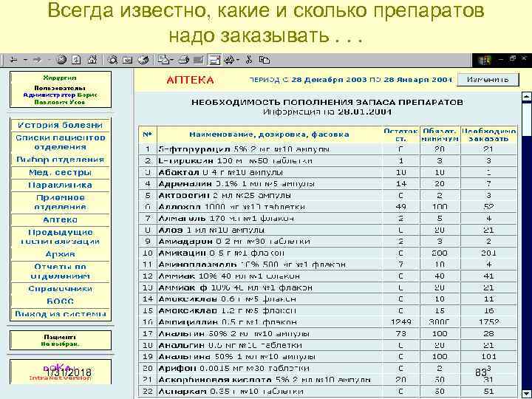Click the Пациент не выбран box
This screenshot has height=399, width=532.
[61, 341]
